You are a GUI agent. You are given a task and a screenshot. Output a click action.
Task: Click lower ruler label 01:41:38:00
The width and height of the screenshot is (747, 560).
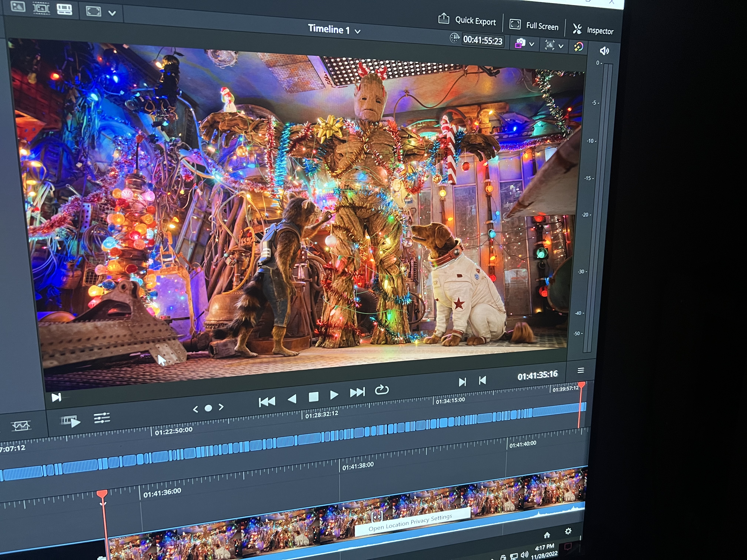click(358, 466)
